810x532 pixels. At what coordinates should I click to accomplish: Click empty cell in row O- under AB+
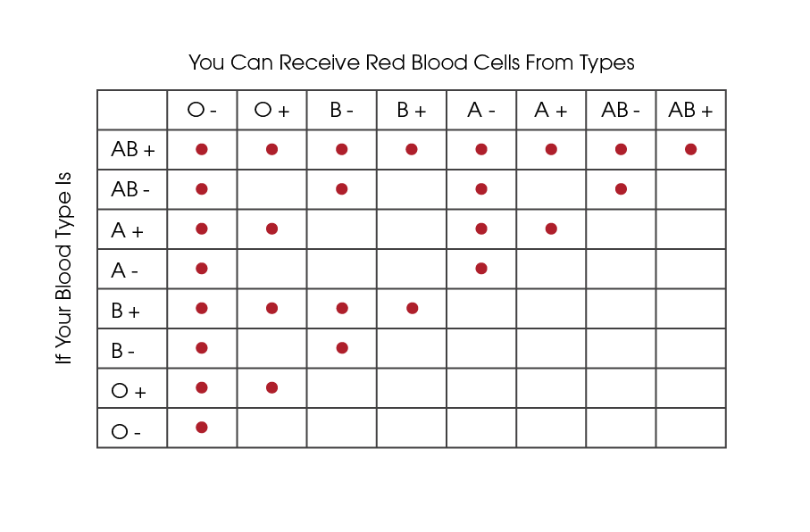coord(690,428)
